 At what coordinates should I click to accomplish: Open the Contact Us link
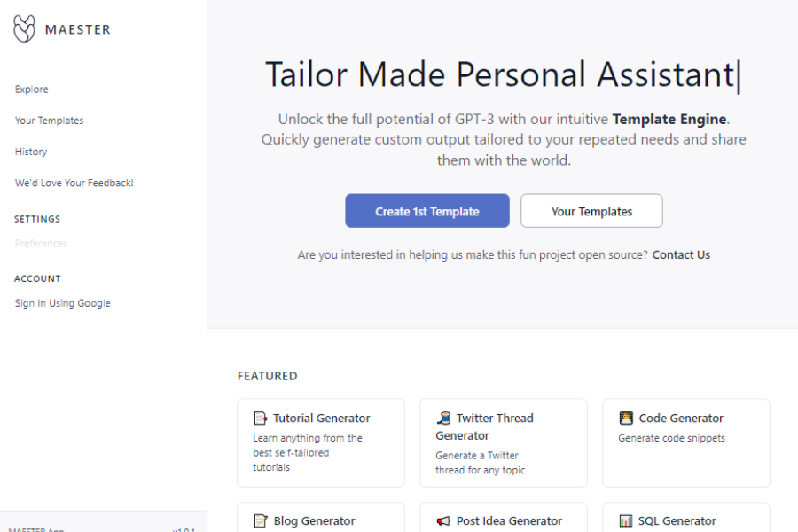tap(681, 254)
